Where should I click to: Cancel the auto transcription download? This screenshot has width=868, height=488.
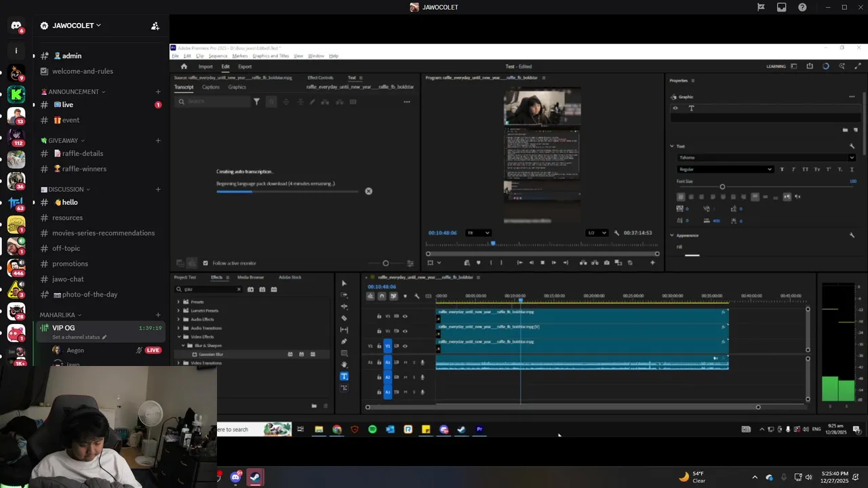click(368, 191)
